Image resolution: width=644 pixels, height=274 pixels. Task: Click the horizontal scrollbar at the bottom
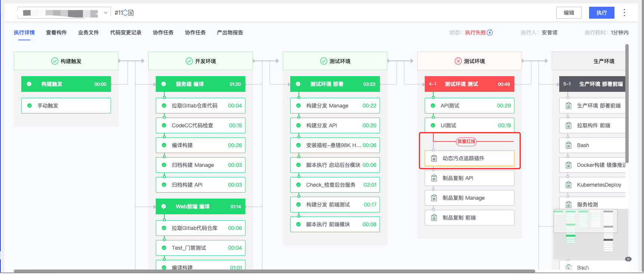274,271
